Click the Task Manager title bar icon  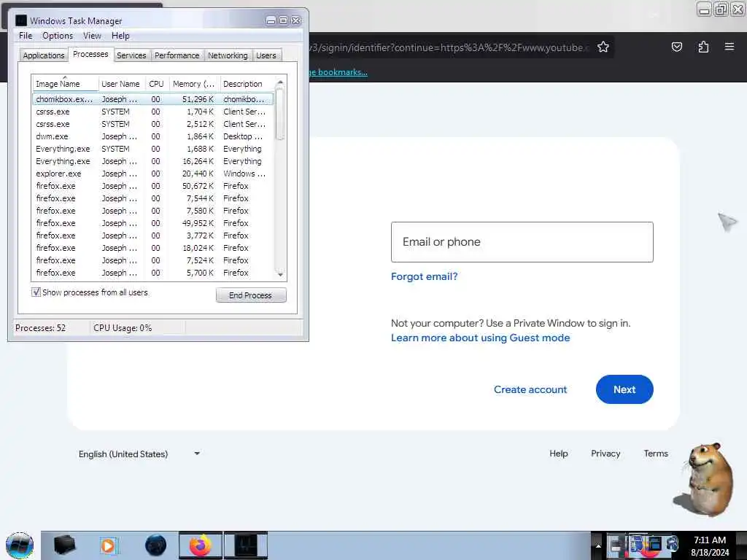pyautogui.click(x=21, y=20)
